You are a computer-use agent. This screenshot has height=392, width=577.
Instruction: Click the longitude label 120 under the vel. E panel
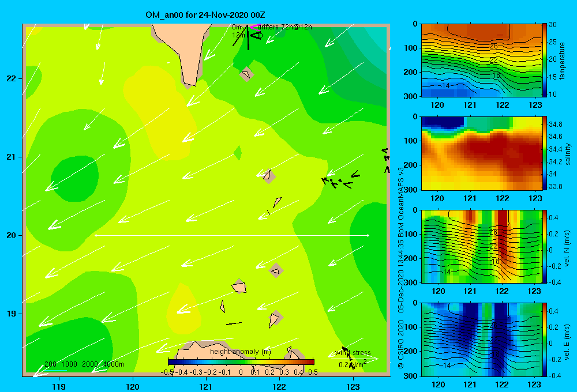click(439, 385)
